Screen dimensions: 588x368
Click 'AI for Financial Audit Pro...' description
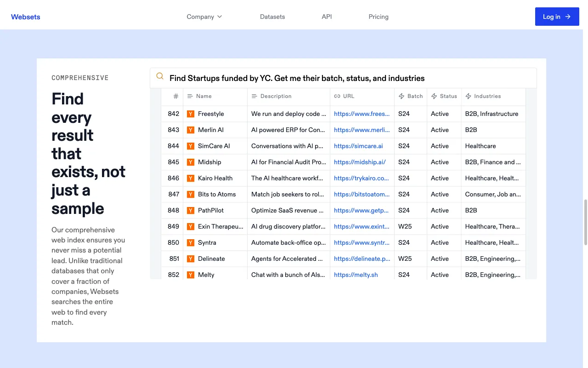click(x=288, y=162)
